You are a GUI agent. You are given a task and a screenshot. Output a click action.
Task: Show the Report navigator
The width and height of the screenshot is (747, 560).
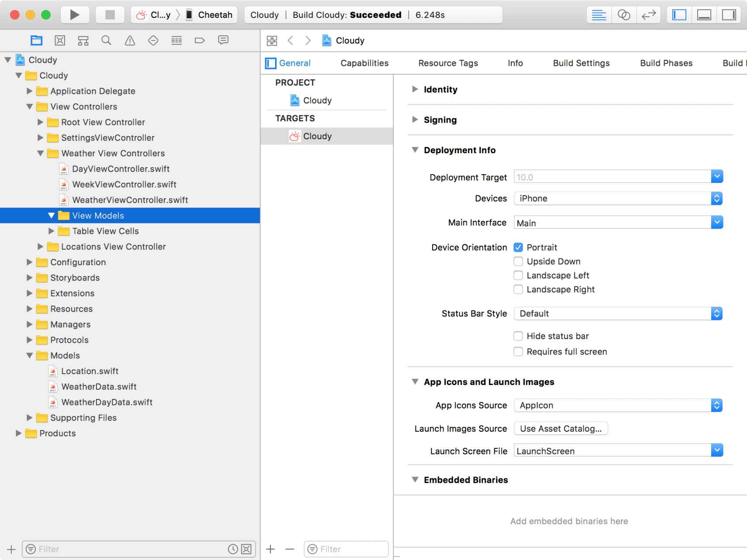[223, 41]
